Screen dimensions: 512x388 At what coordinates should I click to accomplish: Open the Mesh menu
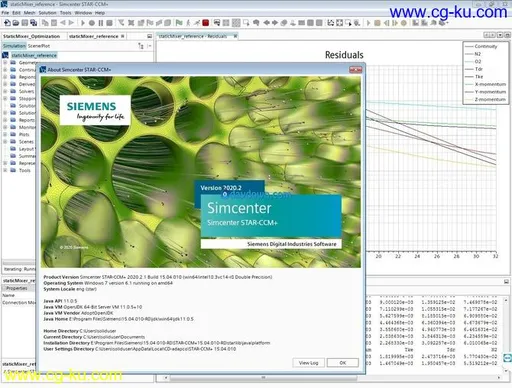click(29, 13)
